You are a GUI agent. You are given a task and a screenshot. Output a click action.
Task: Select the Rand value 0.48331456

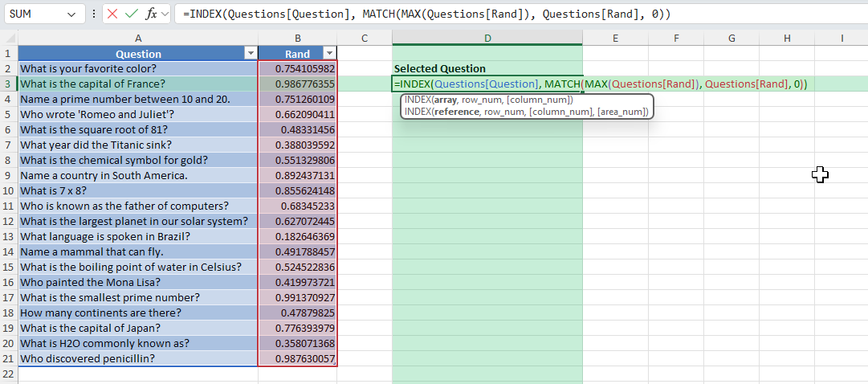pyautogui.click(x=297, y=129)
